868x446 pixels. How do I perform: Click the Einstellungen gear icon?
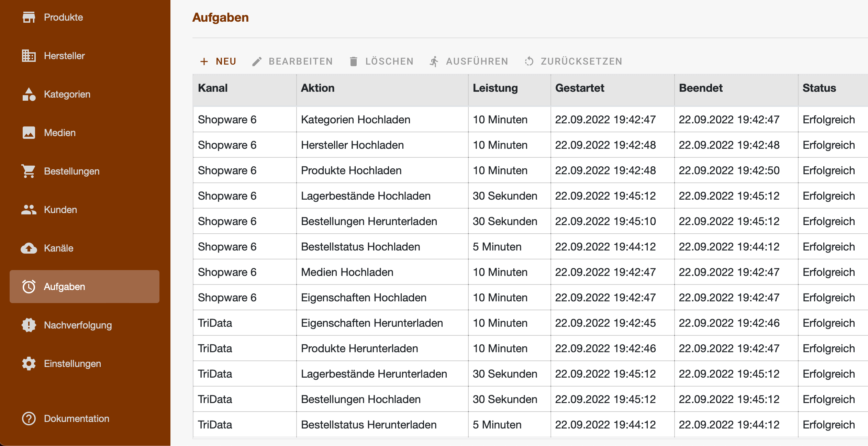click(x=29, y=364)
